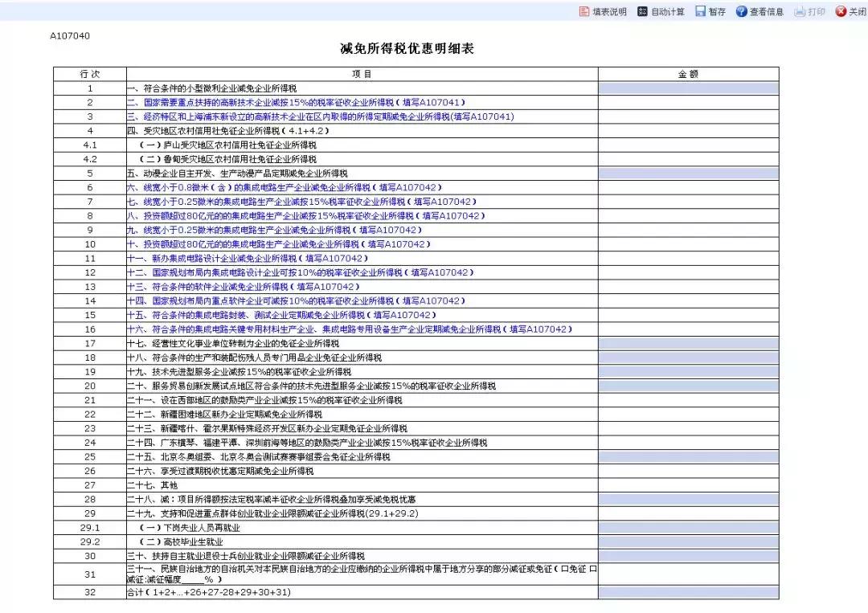The width and height of the screenshot is (868, 613).
Task: Click the 自动计算 calculator icon
Action: point(643,11)
